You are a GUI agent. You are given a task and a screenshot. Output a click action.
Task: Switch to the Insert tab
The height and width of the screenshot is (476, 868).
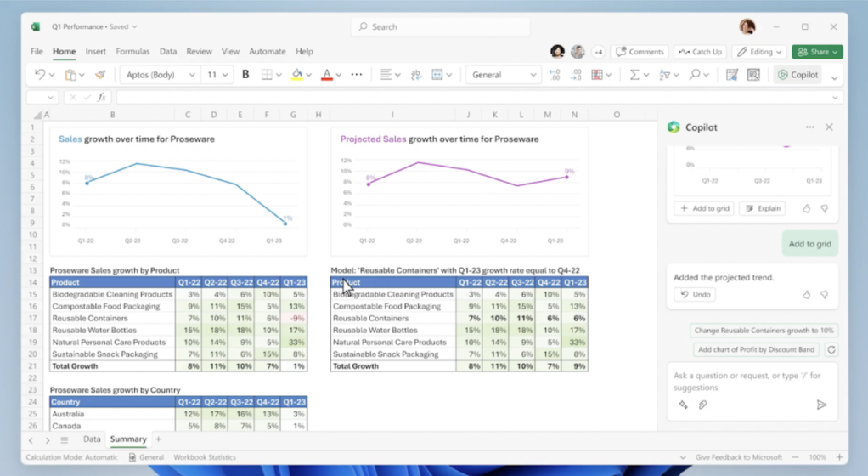click(95, 51)
